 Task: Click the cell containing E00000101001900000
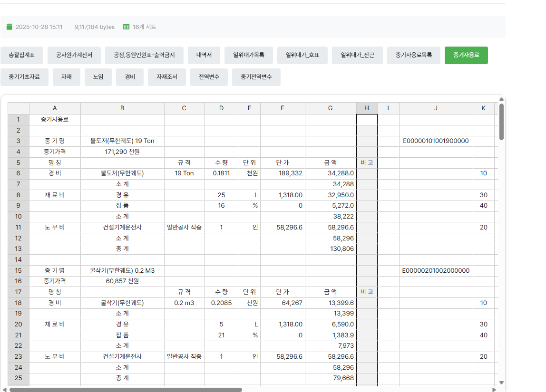436,141
